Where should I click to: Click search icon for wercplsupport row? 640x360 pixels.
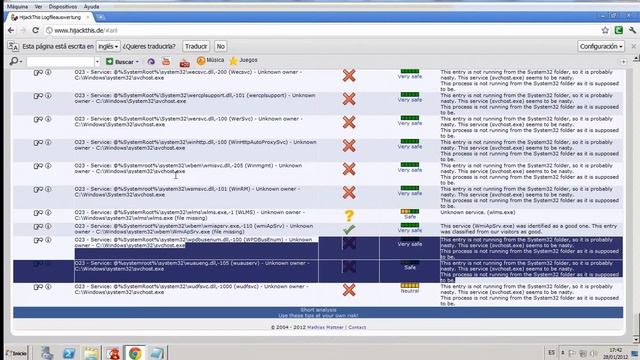click(38, 96)
